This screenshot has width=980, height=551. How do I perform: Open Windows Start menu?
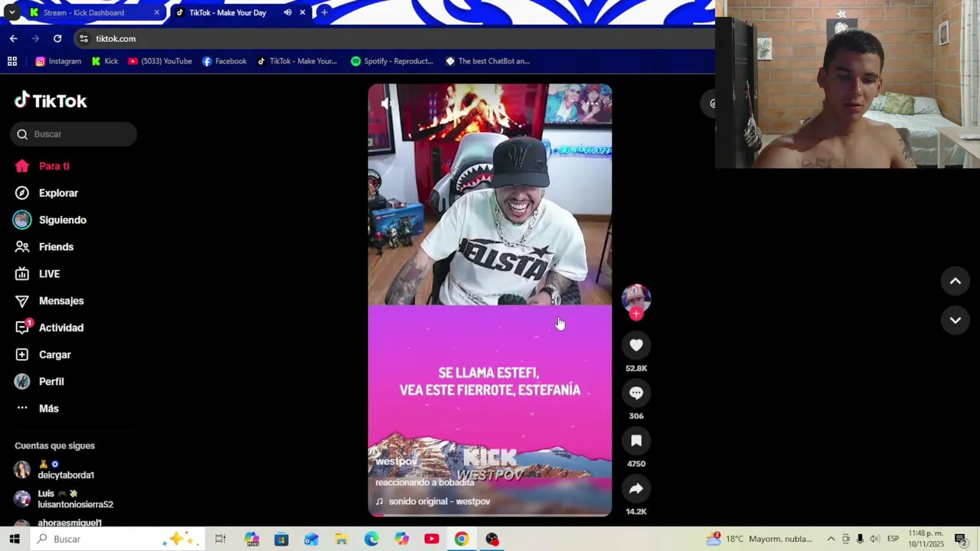(x=15, y=539)
